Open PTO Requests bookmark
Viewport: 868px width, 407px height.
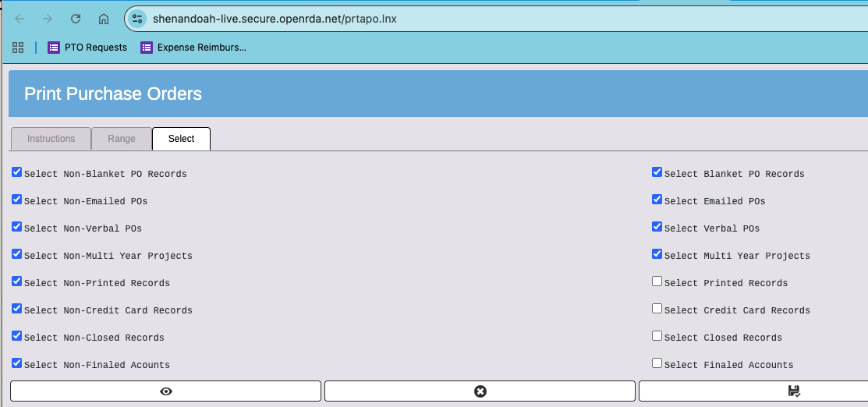(87, 48)
